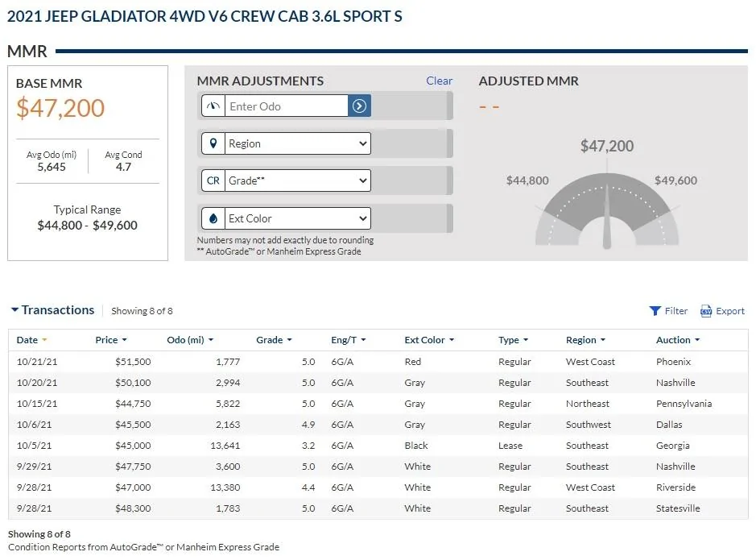
Task: Click the Avg Cond 4.7 value
Action: click(123, 167)
